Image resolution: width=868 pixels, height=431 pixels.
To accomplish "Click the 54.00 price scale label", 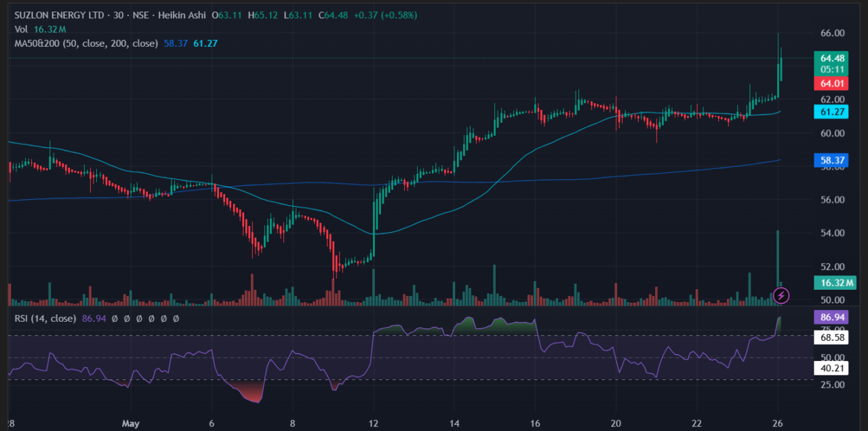I will pos(831,233).
